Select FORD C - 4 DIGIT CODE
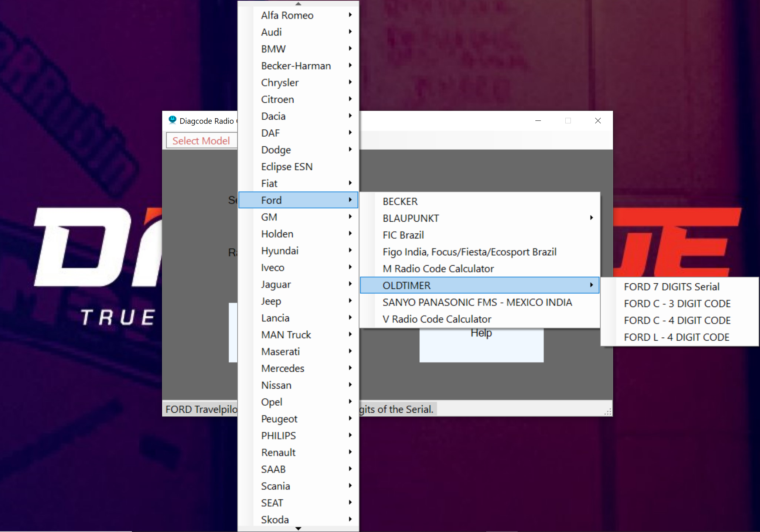Screen dimensions: 760x532 pyautogui.click(x=679, y=320)
